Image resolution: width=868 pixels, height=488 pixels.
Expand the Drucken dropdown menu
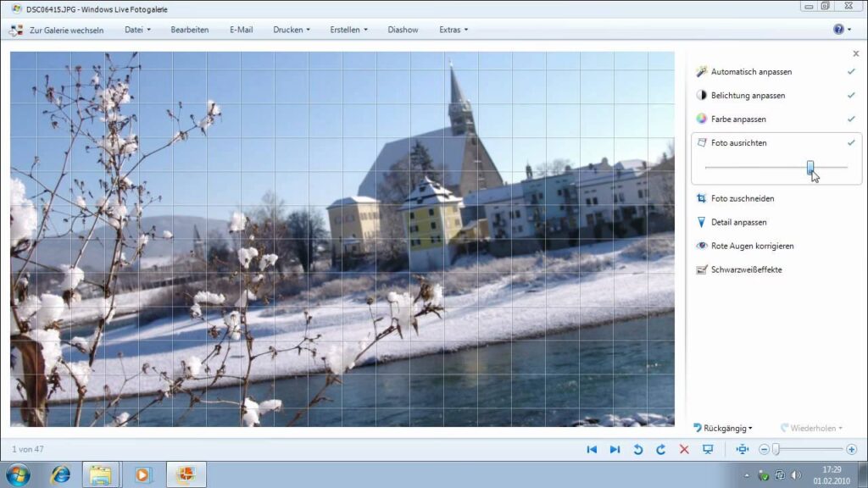291,30
